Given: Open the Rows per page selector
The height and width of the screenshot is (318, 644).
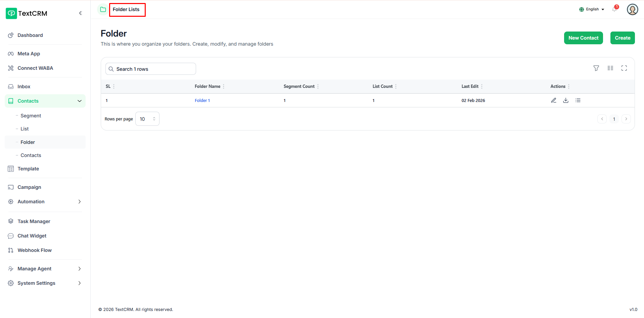Looking at the screenshot, I should click(147, 119).
